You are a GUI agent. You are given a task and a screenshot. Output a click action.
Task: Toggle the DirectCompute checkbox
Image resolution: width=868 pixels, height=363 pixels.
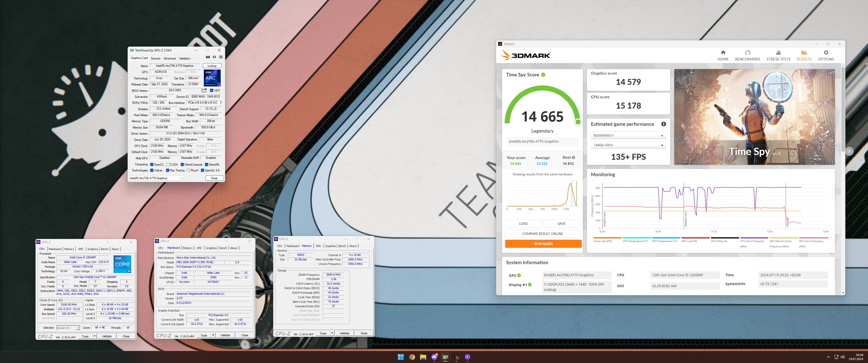(x=182, y=165)
